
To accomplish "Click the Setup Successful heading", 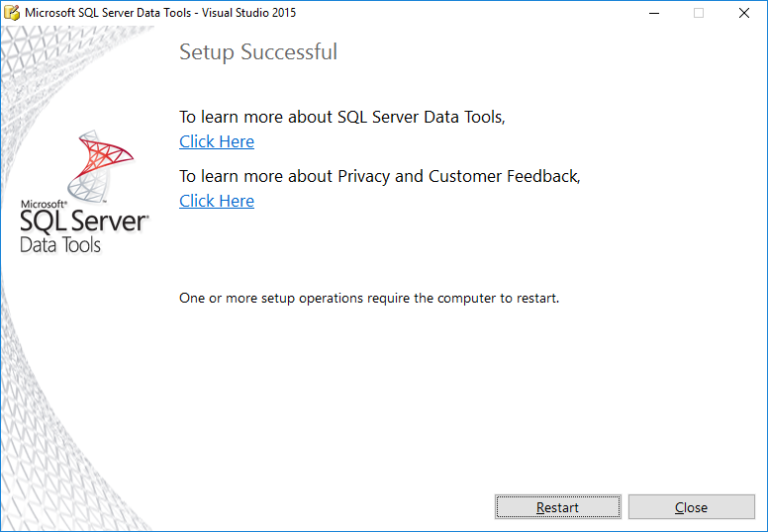I will (258, 51).
